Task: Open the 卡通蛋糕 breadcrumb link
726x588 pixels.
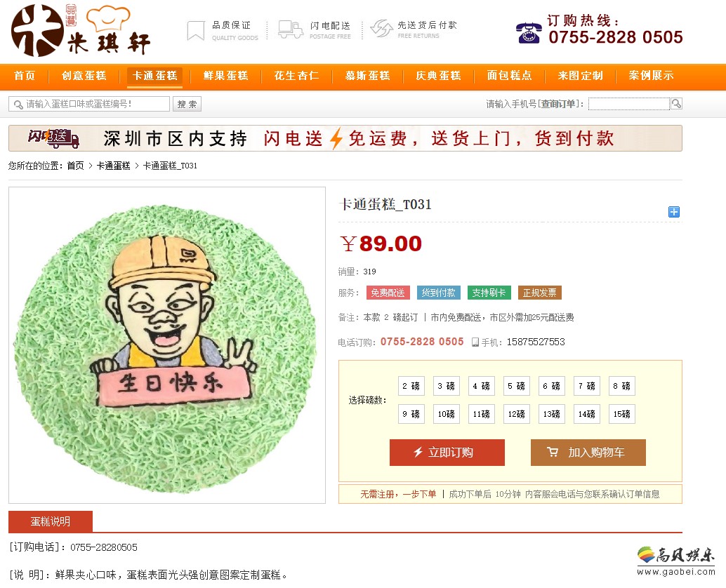Action: pyautogui.click(x=114, y=166)
